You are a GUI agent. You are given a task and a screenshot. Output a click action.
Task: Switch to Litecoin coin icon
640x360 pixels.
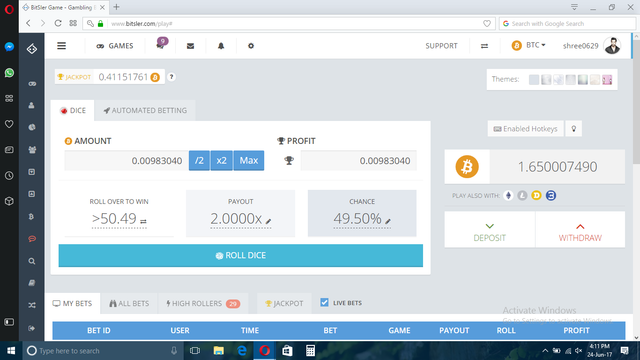(522, 196)
